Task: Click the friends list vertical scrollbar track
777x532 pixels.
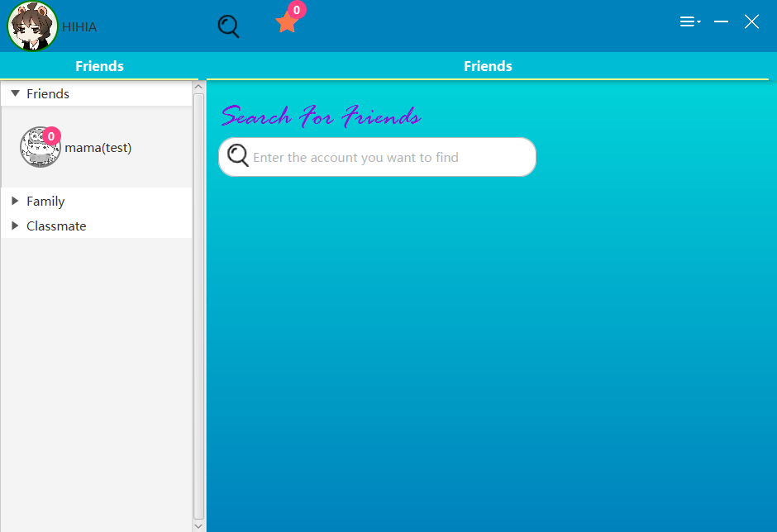Action: 198,306
